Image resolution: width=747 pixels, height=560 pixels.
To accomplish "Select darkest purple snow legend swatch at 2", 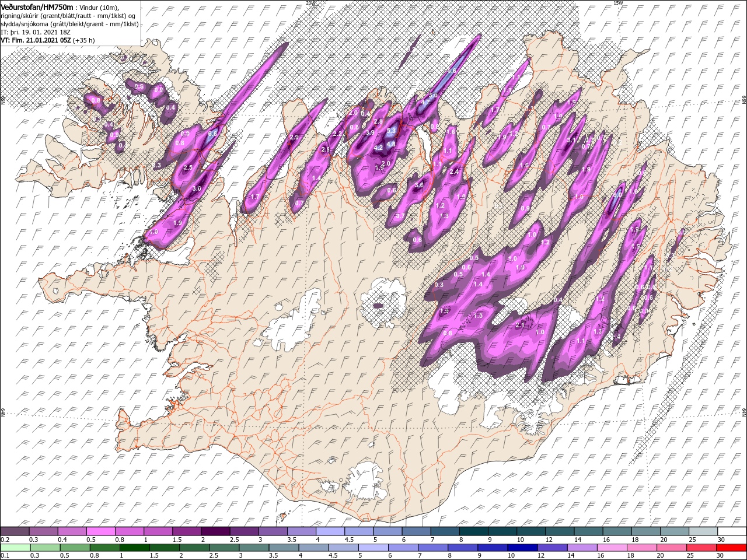I will coord(215,531).
